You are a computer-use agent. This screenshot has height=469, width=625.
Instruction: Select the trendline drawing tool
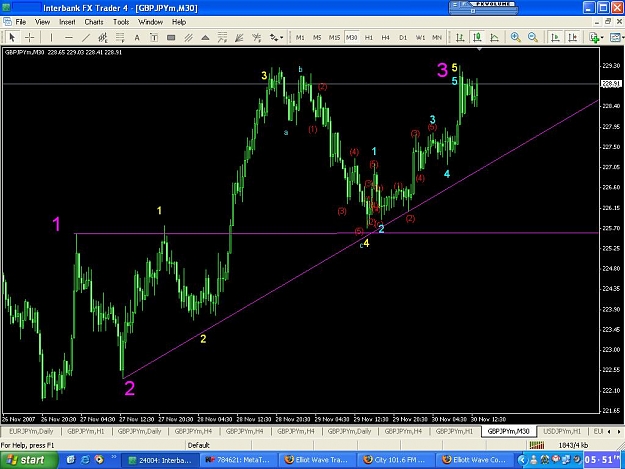point(86,37)
